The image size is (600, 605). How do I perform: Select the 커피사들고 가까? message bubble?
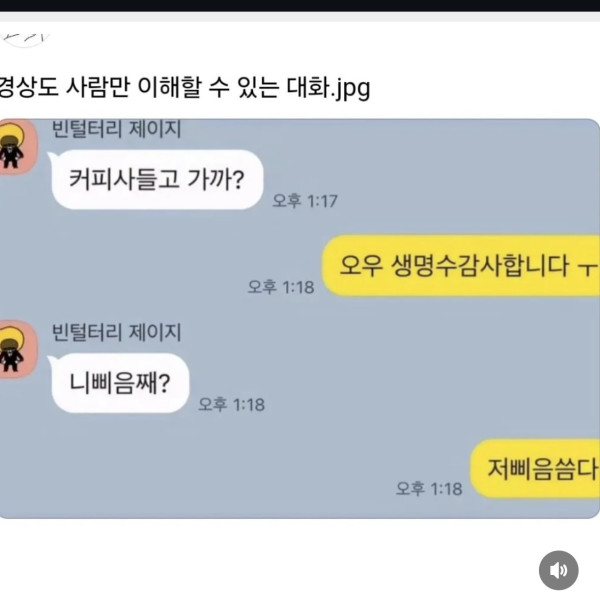[157, 179]
